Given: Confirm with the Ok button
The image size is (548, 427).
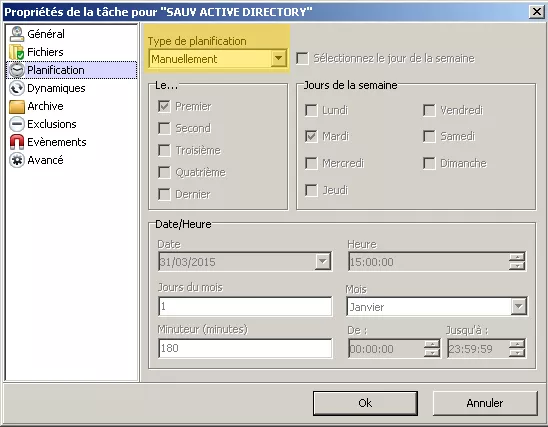Looking at the screenshot, I should [365, 403].
